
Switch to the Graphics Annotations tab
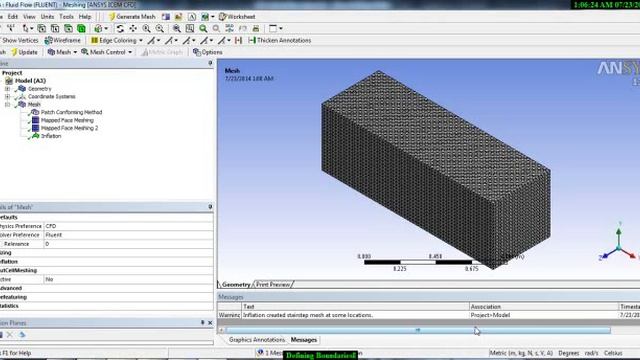(257, 340)
